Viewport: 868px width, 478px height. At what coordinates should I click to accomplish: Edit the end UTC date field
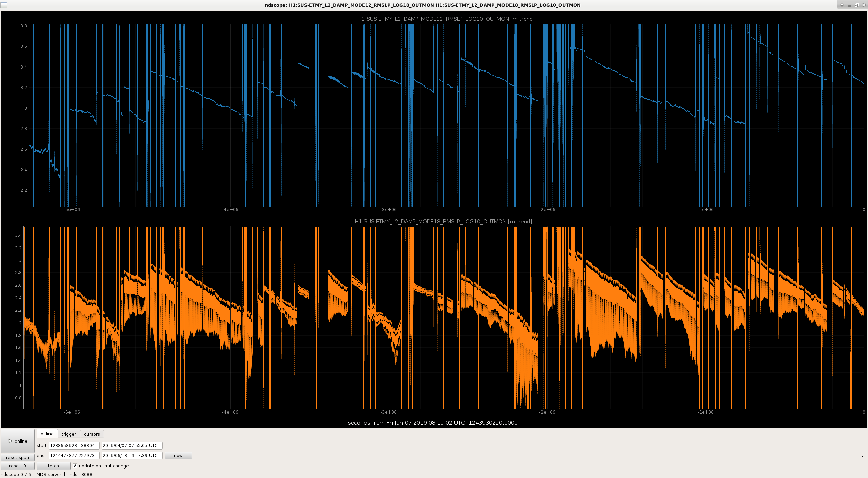132,455
